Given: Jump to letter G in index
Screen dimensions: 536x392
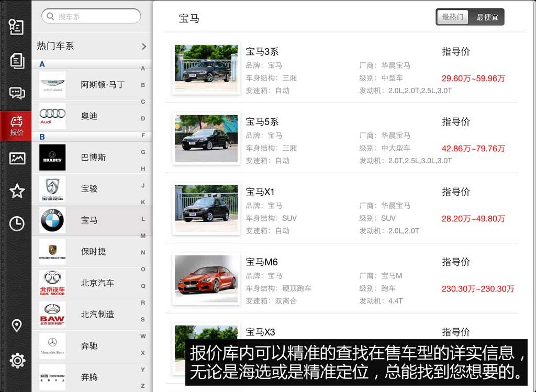Looking at the screenshot, I should click(143, 152).
